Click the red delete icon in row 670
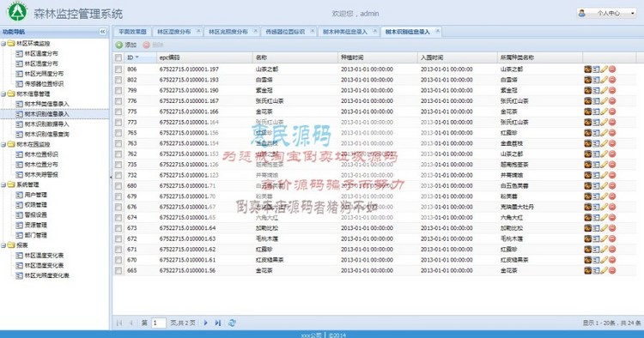Image resolution: width=644 pixels, height=338 pixels. [x=612, y=260]
